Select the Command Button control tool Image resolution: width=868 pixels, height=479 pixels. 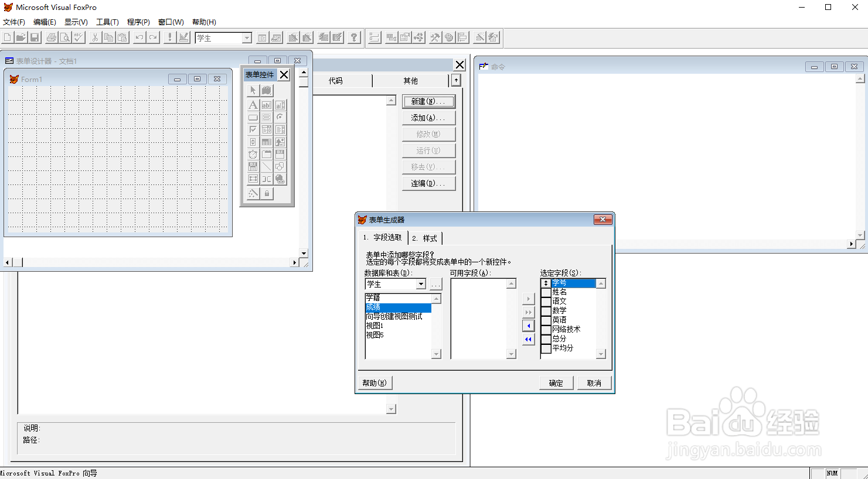pos(253,117)
